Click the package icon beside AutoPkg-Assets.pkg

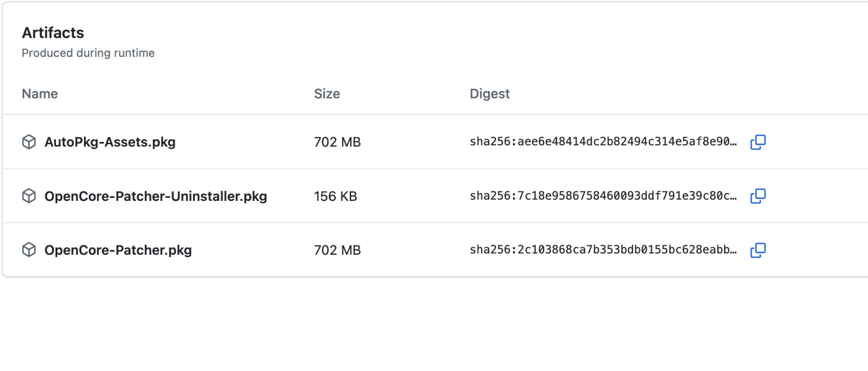29,142
